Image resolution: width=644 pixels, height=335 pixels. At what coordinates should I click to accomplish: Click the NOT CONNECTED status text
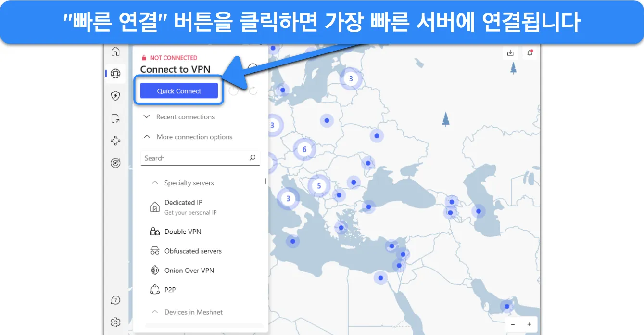pyautogui.click(x=174, y=58)
